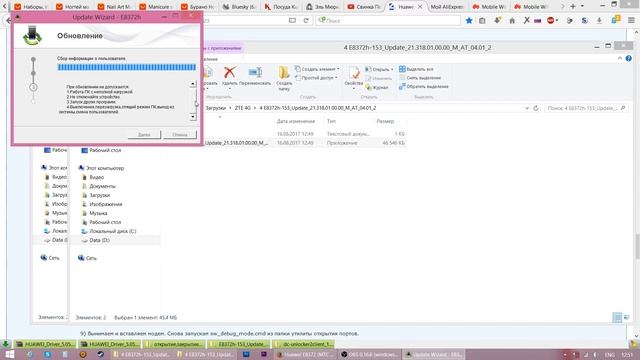The image size is (640, 360).
Task: Click Обратить выделение in the Explorer ribbon
Action: [x=424, y=87]
